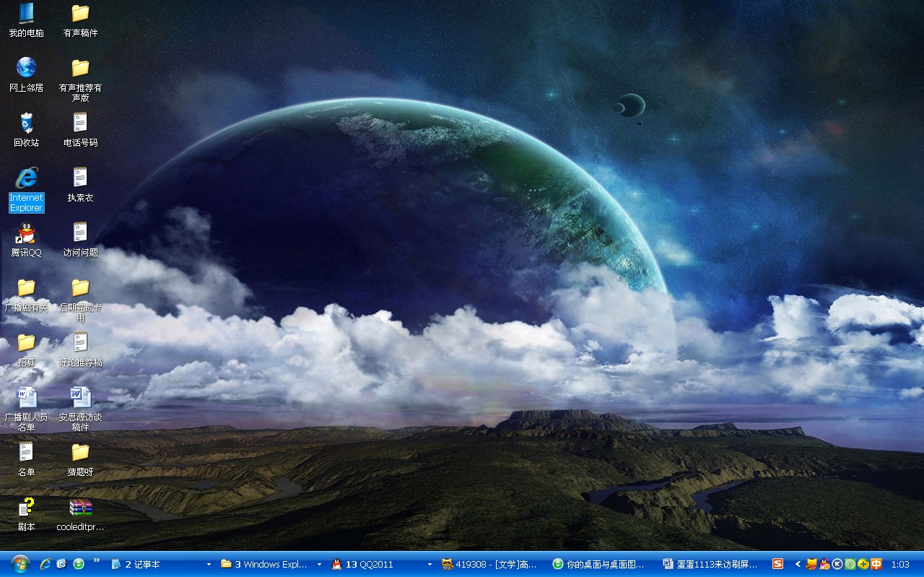924x577 pixels.
Task: Expand the QQ2011 group dropdown arrow
Action: pos(430,564)
